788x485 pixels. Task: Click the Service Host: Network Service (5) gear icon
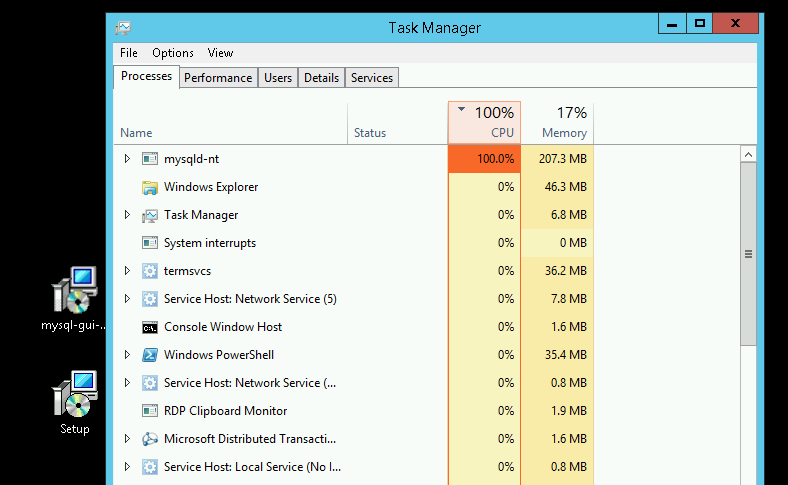point(150,299)
